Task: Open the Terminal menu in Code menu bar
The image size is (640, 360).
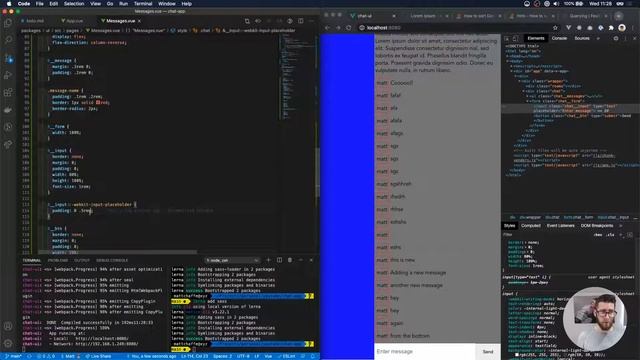Action: pyautogui.click(x=143, y=4)
